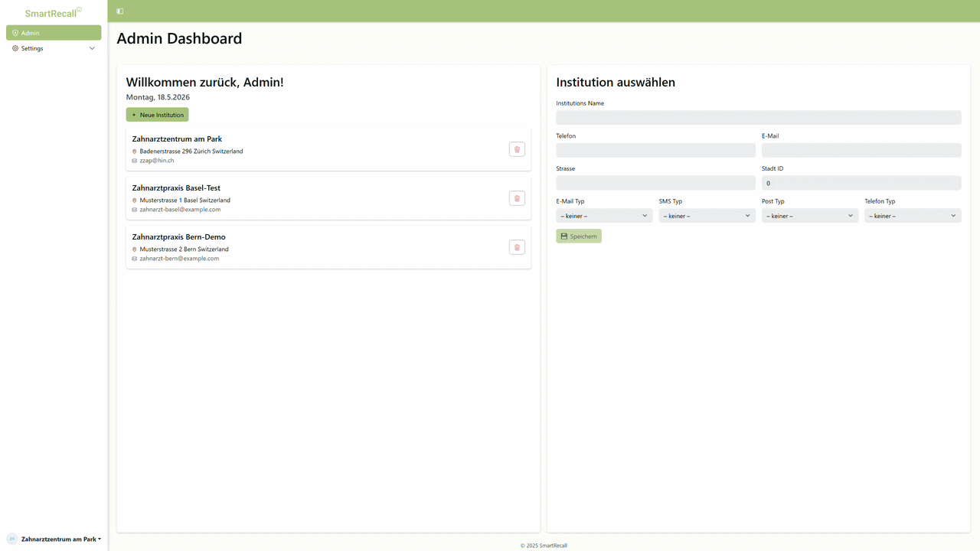Click the Neue Institution button

157,115
